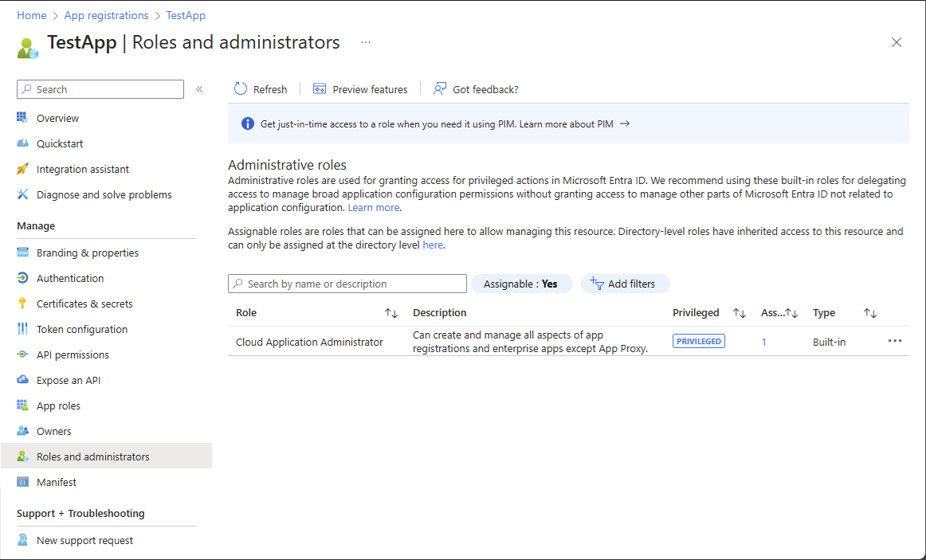
Task: Collapse the left navigation menu
Action: click(x=199, y=89)
